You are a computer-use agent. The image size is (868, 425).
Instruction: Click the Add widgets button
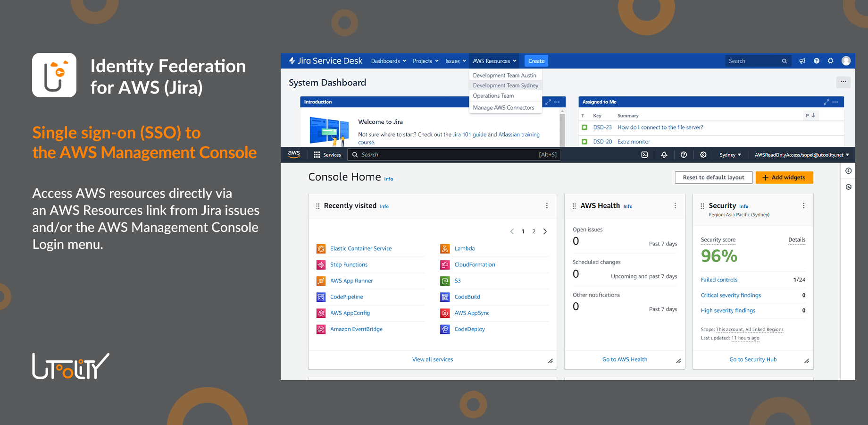click(x=785, y=178)
